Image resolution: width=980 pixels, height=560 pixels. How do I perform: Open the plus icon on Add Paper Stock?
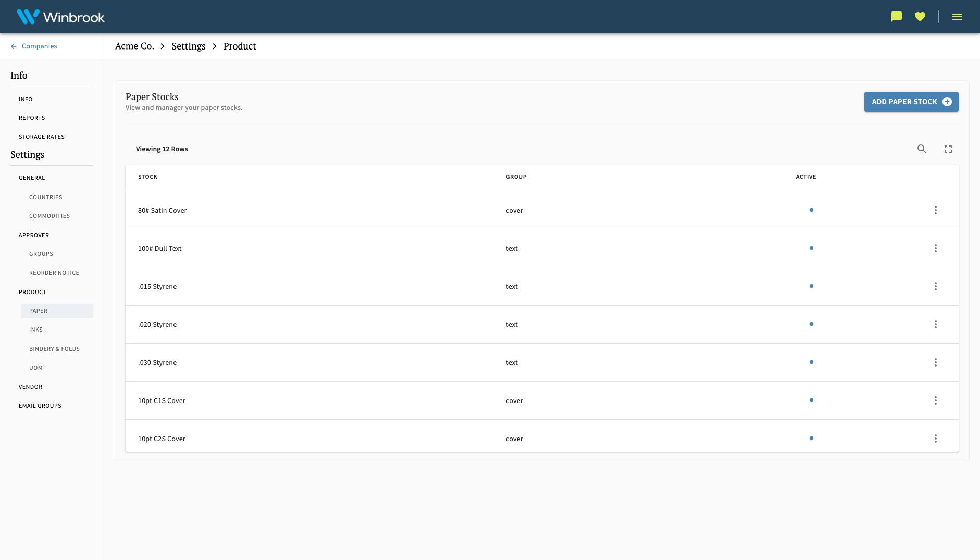947,102
